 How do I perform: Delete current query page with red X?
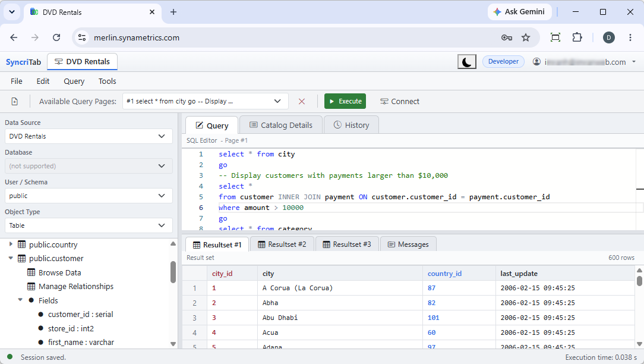(x=301, y=102)
